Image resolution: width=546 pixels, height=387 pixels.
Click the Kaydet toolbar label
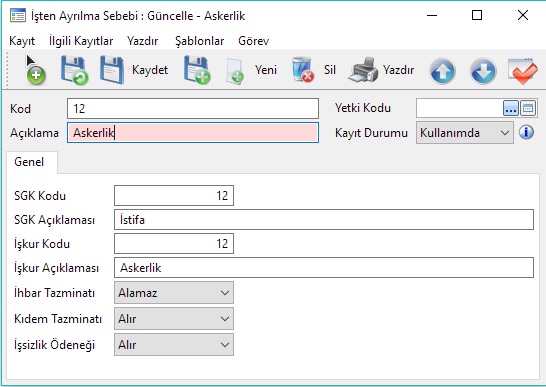click(x=150, y=70)
